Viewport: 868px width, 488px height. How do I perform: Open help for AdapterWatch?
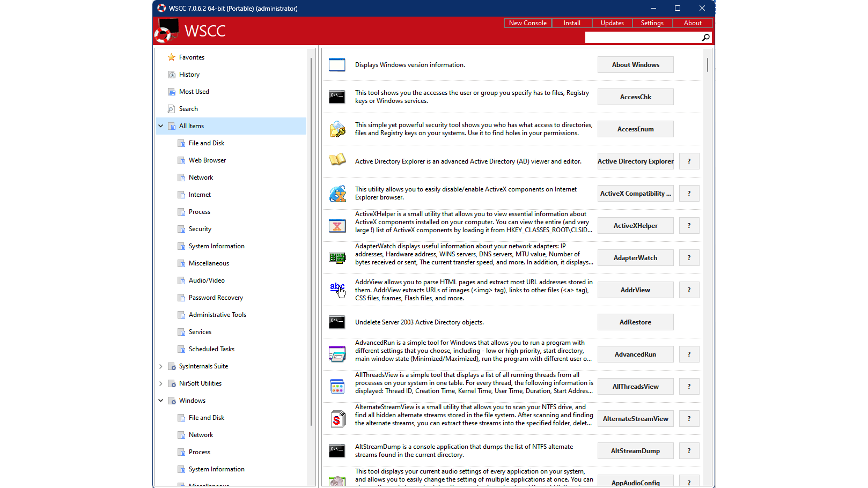pyautogui.click(x=689, y=258)
